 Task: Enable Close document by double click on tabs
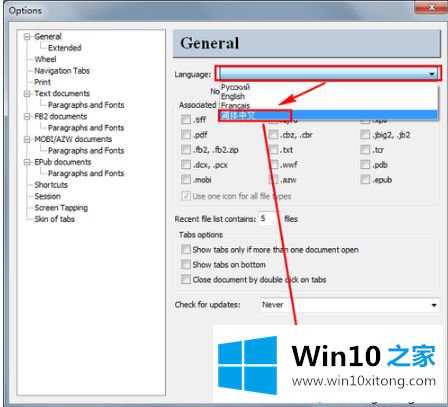click(186, 279)
